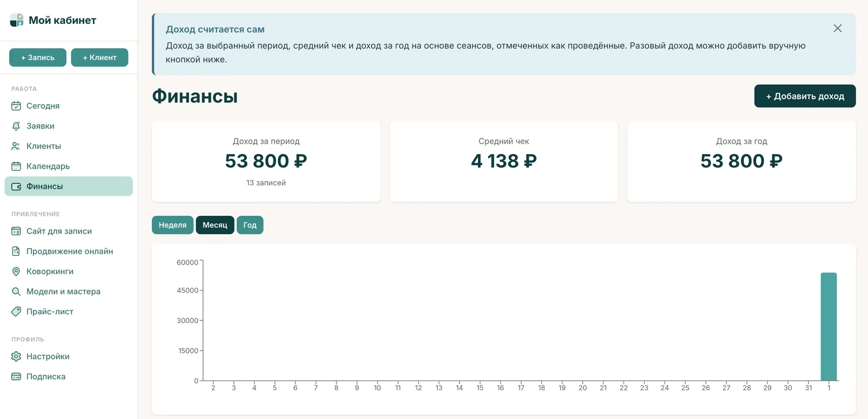Open the Клиенты page

(69, 146)
